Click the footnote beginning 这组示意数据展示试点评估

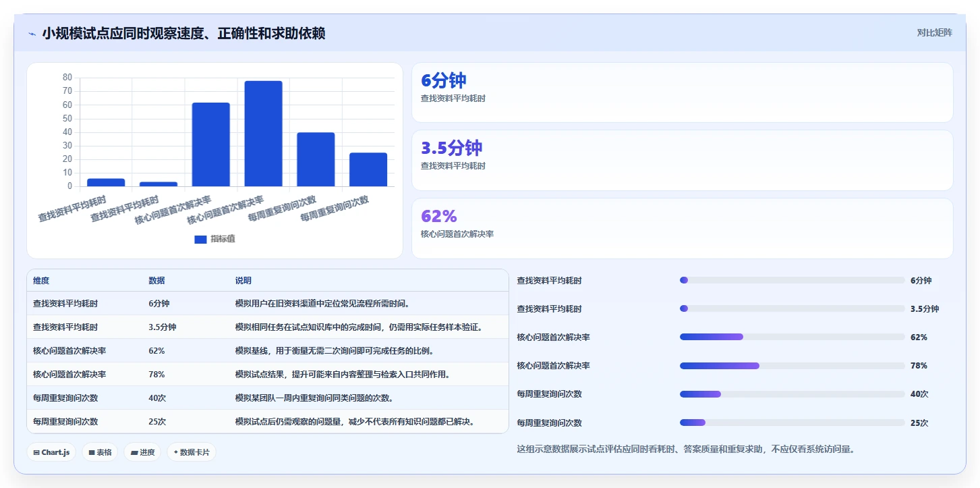point(686,449)
